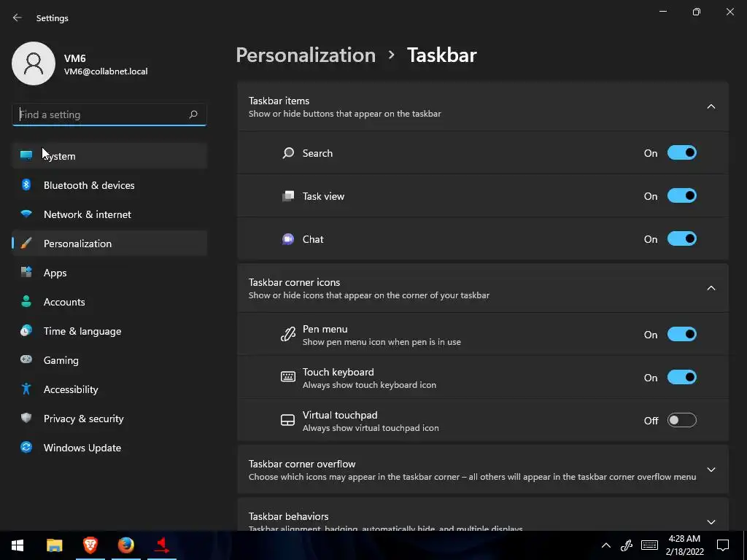
Task: Click the 'Always show virtual touchpad icon' text
Action: [x=371, y=428]
